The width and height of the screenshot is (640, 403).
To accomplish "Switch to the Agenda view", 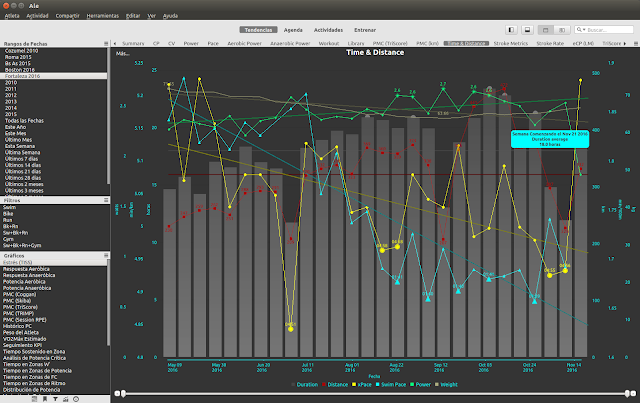I will pyautogui.click(x=293, y=30).
